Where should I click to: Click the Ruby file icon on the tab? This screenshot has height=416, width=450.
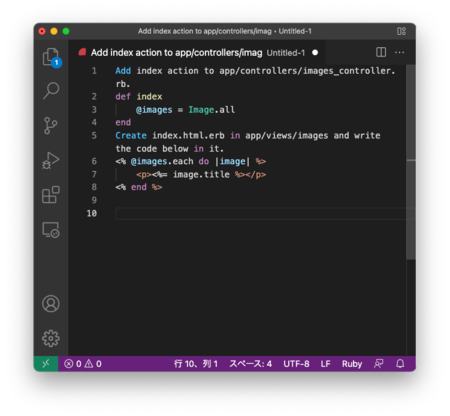82,52
